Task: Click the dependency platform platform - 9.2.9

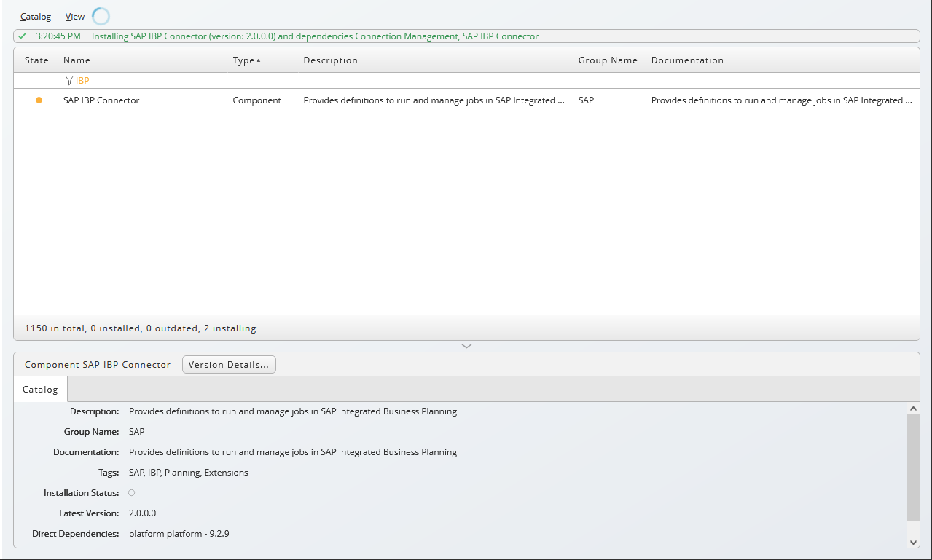Action: pyautogui.click(x=179, y=534)
